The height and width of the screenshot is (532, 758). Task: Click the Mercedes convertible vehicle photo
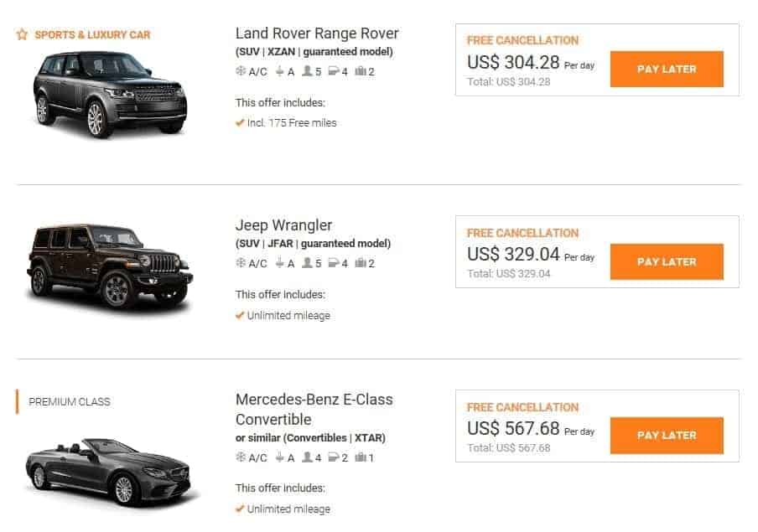pos(107,469)
